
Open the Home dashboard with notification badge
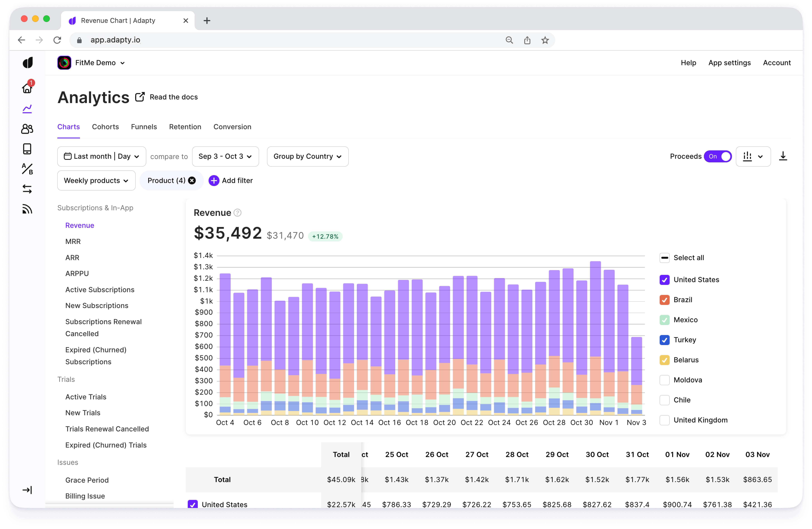27,88
